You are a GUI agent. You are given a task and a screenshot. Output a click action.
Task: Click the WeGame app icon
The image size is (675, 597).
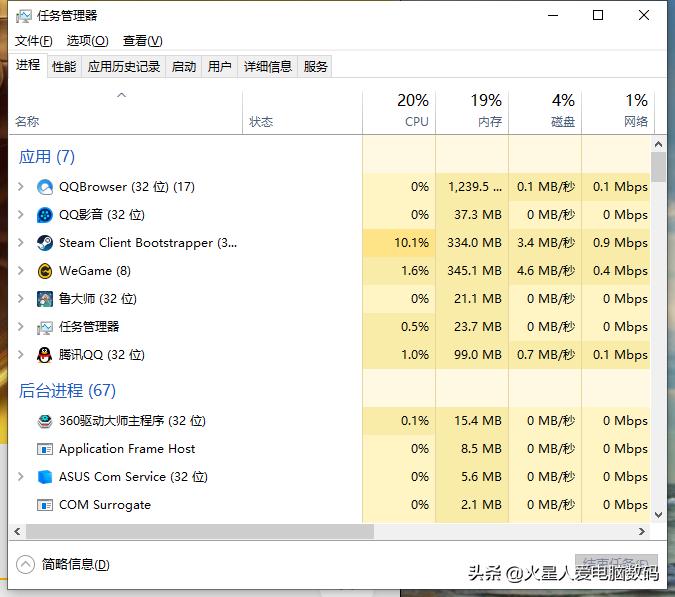pos(45,271)
